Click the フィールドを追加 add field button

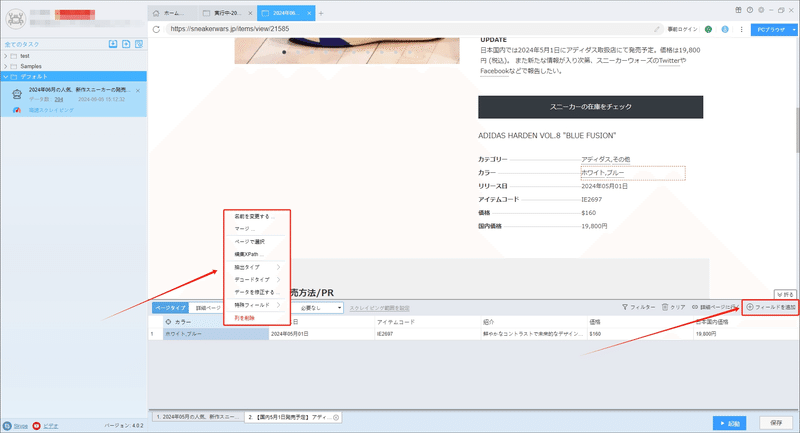[770, 307]
